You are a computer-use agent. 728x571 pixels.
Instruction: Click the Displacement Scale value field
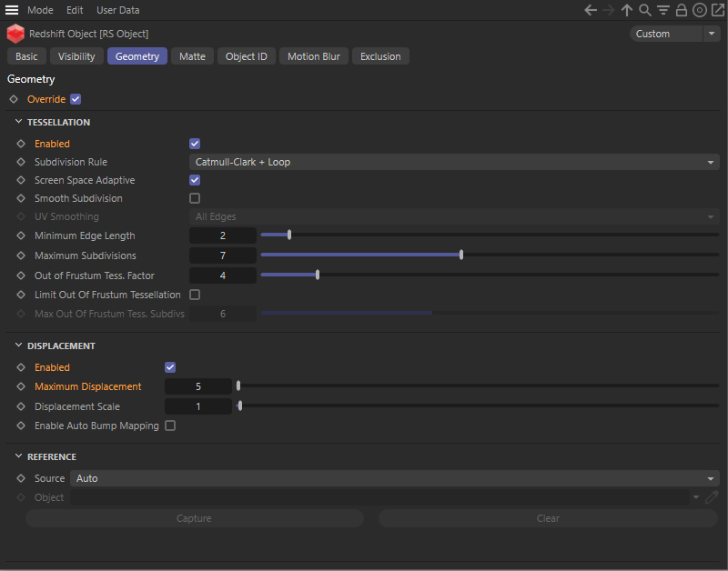pos(198,406)
